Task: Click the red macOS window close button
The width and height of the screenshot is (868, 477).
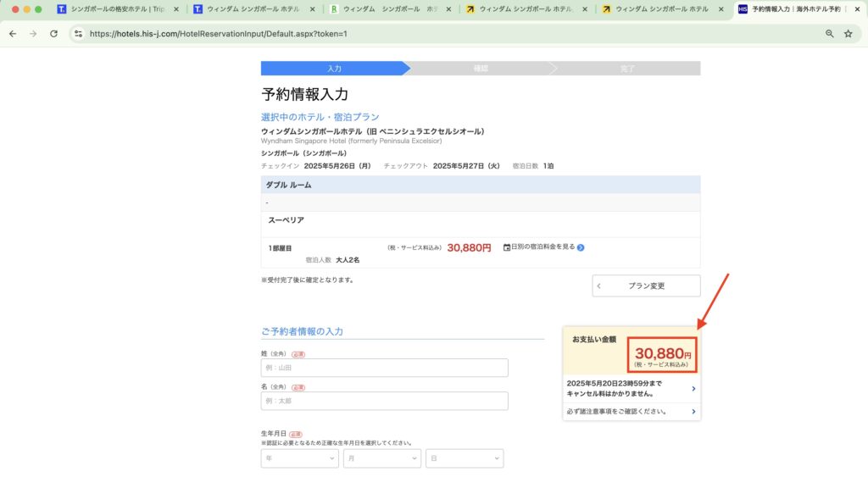Action: pyautogui.click(x=15, y=9)
